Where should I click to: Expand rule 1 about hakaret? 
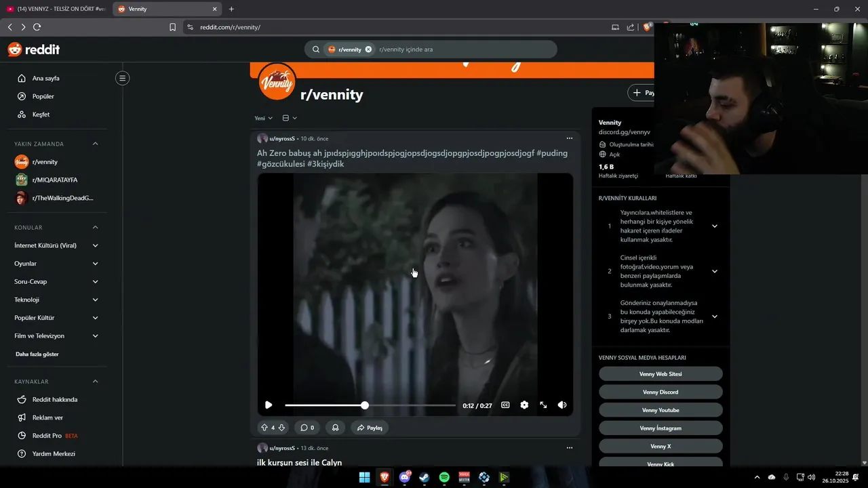(714, 226)
